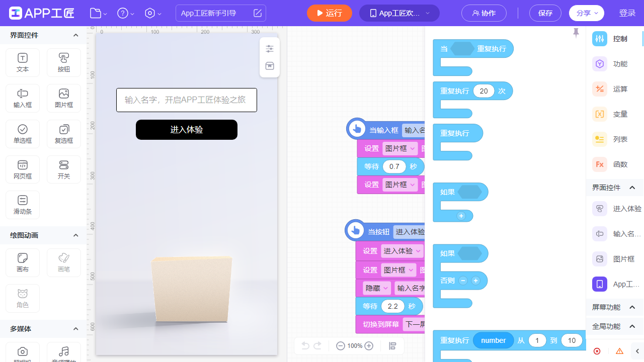This screenshot has height=362, width=644.
Task: Select the 控制 block category
Action: pos(615,39)
